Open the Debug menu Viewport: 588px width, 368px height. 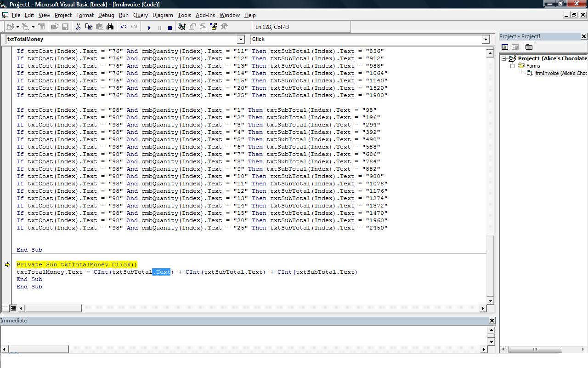pyautogui.click(x=106, y=15)
